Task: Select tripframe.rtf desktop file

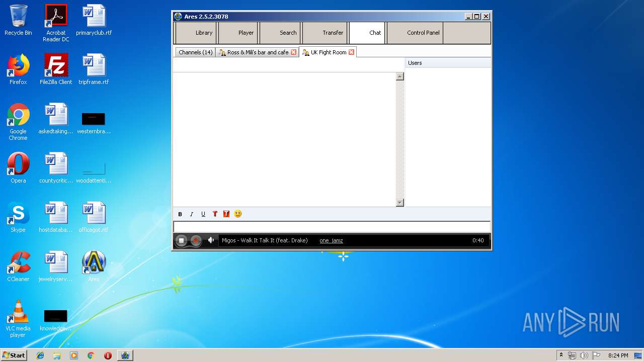Action: (x=94, y=69)
